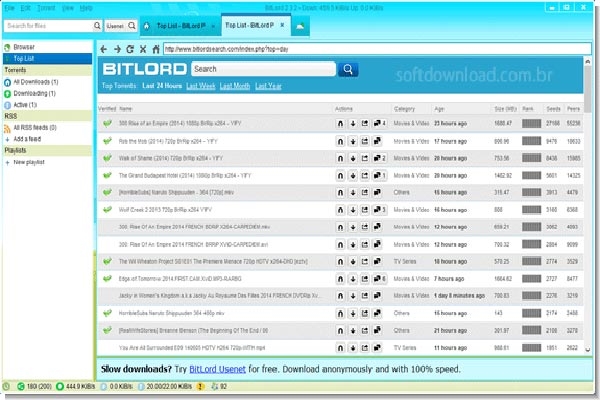Click the yellow warning icon in status bar
600x400 pixels.
[200, 387]
